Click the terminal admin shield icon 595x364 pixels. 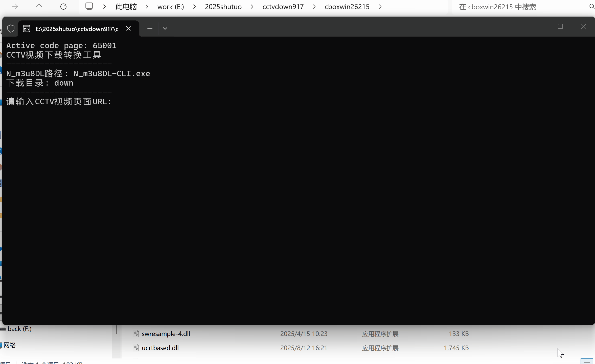coord(11,29)
